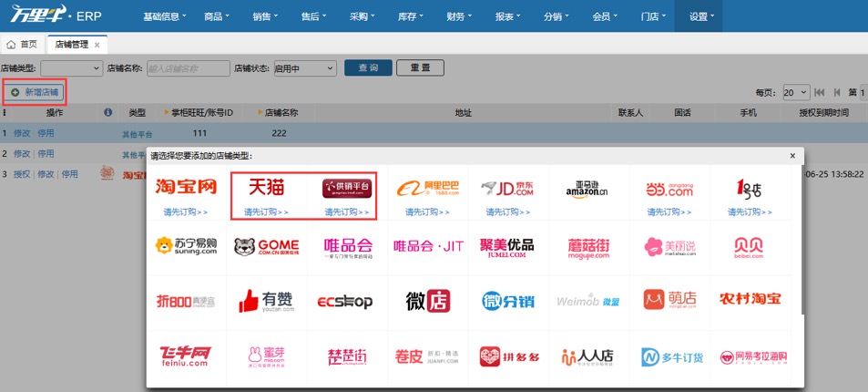The image size is (868, 392).
Task: Select the 网易考拉海购 platform logo
Action: [x=753, y=357]
